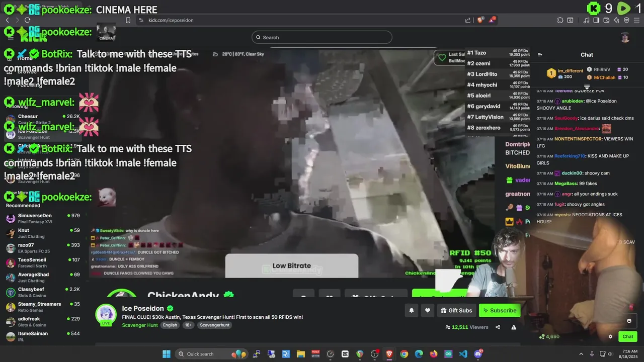Click the address bar URL kick.com/iceposeidon

[x=171, y=20]
